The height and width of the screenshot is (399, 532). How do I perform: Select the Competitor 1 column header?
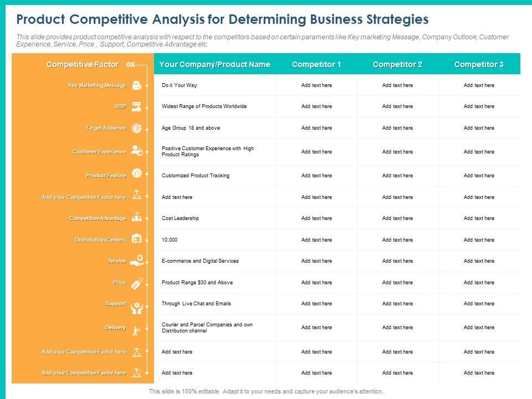[x=316, y=65]
